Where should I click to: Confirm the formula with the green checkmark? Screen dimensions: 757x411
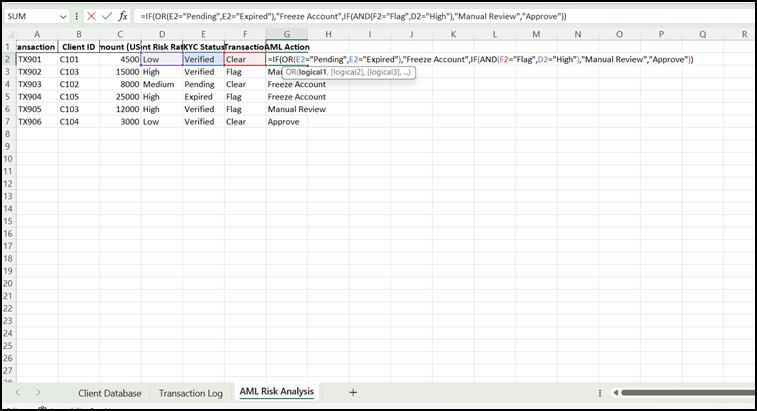pyautogui.click(x=107, y=16)
